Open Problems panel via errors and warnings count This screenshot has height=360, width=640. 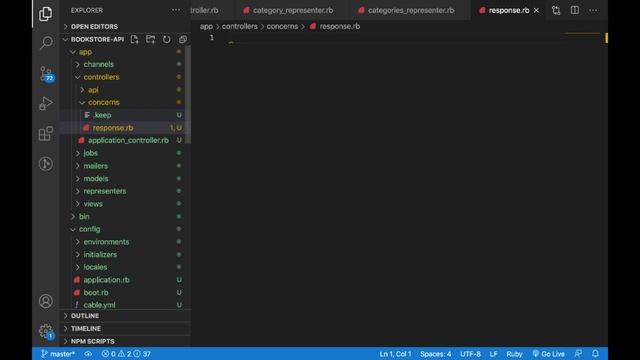click(x=126, y=354)
